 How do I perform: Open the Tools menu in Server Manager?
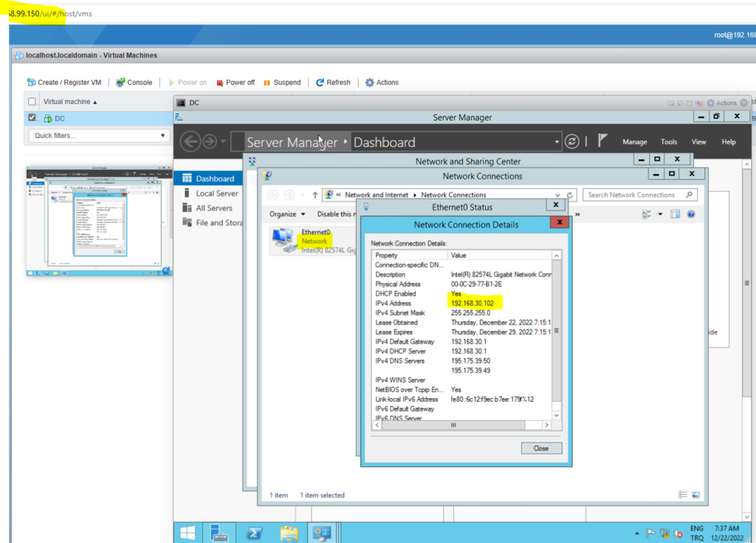669,141
